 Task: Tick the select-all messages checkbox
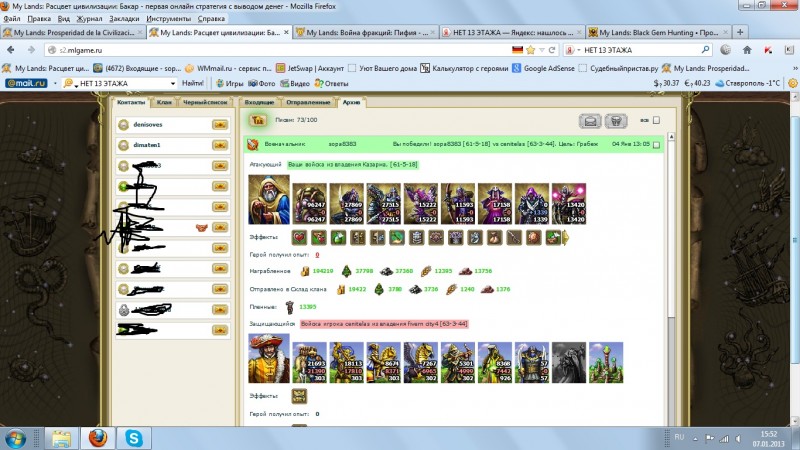coord(657,121)
